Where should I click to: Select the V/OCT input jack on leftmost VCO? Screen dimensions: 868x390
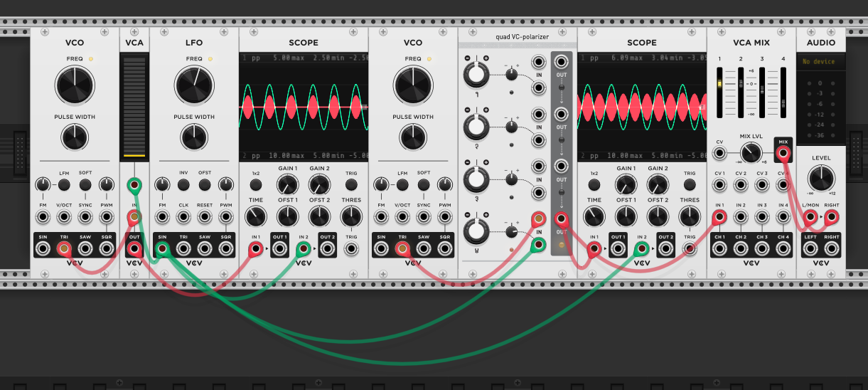[64, 217]
